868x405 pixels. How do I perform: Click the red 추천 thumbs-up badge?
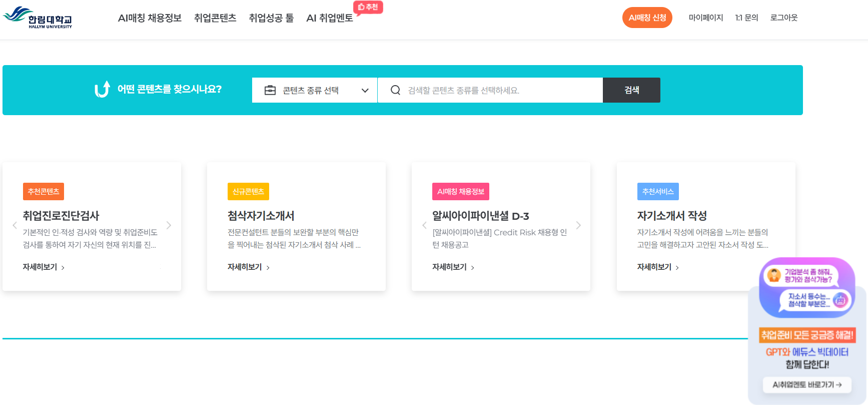point(368,7)
